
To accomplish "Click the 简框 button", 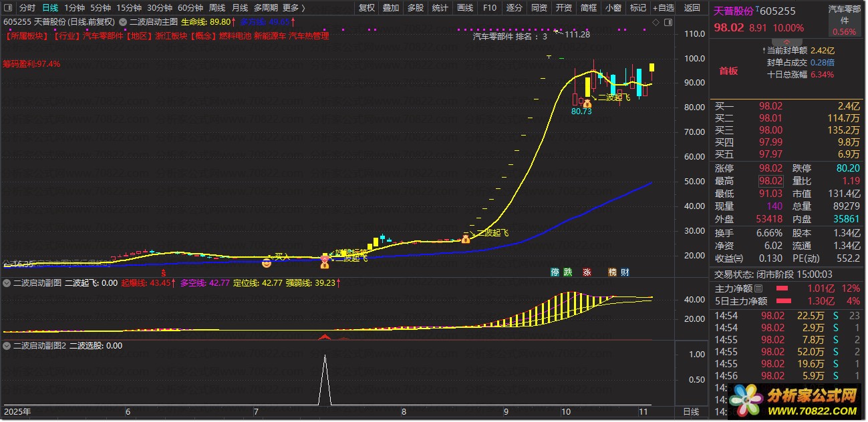I will coord(589,8).
